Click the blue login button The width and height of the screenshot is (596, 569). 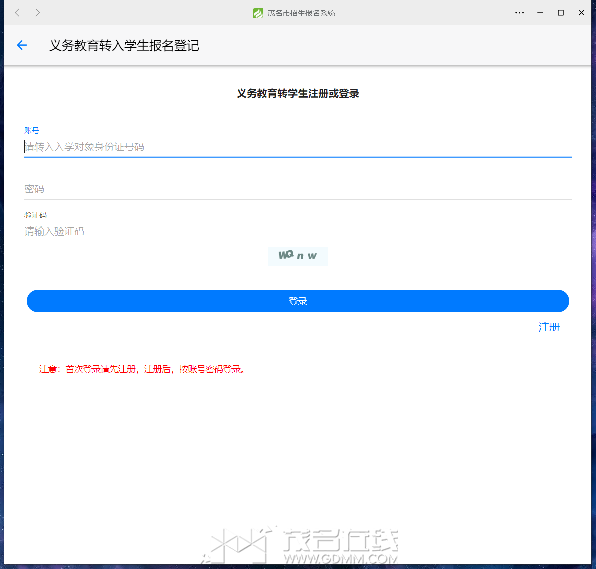(x=298, y=301)
